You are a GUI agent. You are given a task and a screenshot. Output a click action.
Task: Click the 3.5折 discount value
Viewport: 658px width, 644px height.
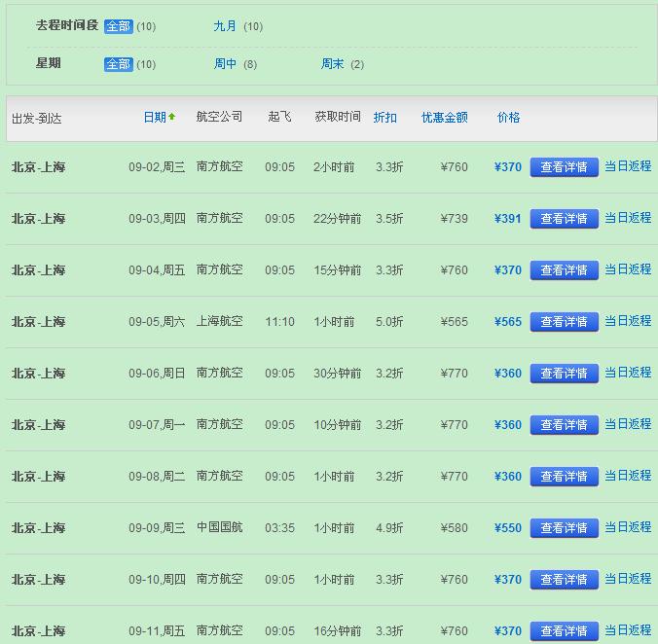tap(389, 219)
